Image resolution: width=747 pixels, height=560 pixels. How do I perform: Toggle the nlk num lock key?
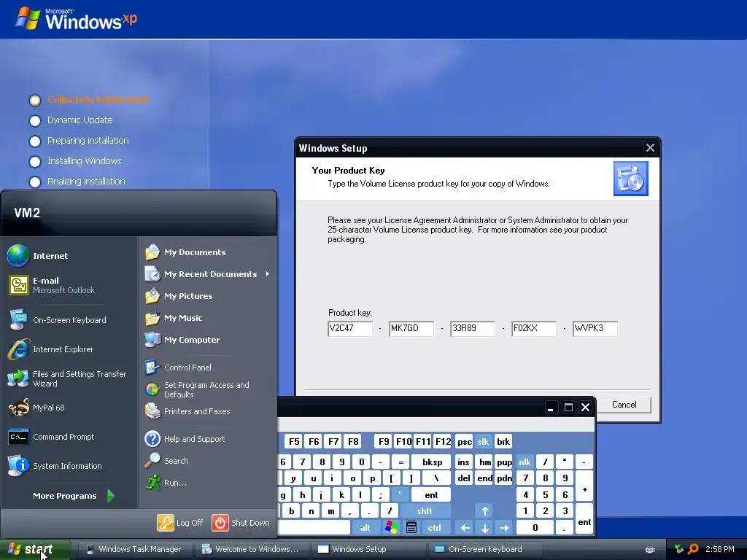pyautogui.click(x=525, y=462)
